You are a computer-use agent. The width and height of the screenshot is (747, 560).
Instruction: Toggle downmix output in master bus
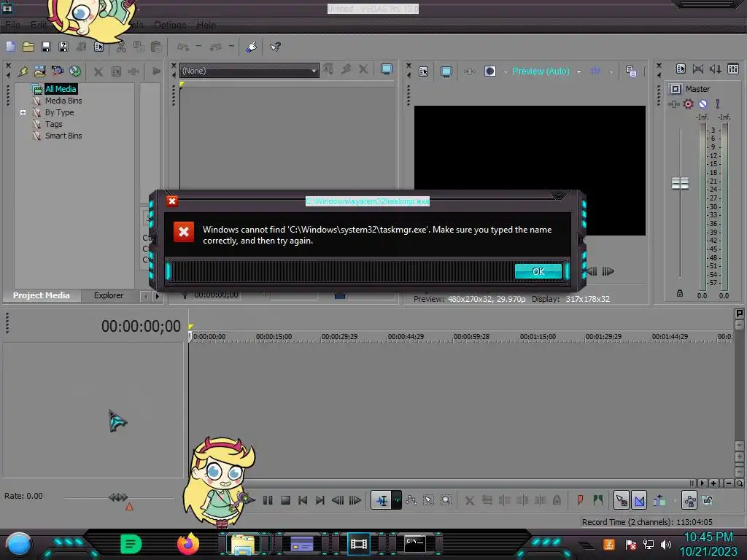(698, 69)
